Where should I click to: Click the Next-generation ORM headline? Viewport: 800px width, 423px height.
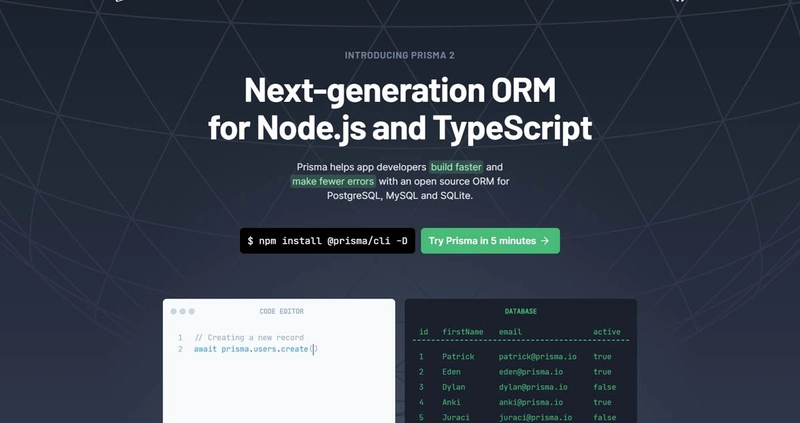(x=400, y=90)
